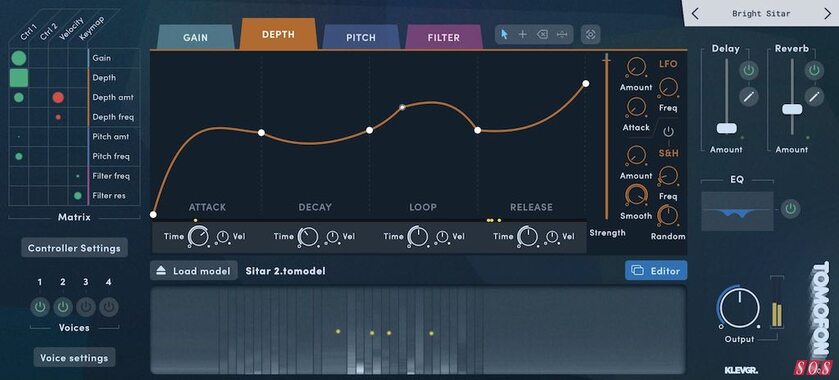Click the Release Vel knob

pos(552,237)
